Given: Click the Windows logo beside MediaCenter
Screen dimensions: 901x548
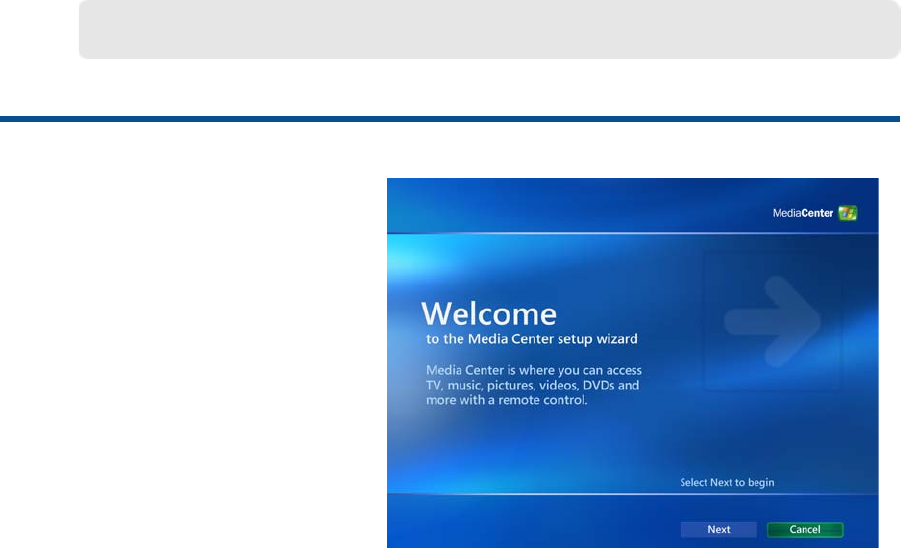Looking at the screenshot, I should pos(848,213).
